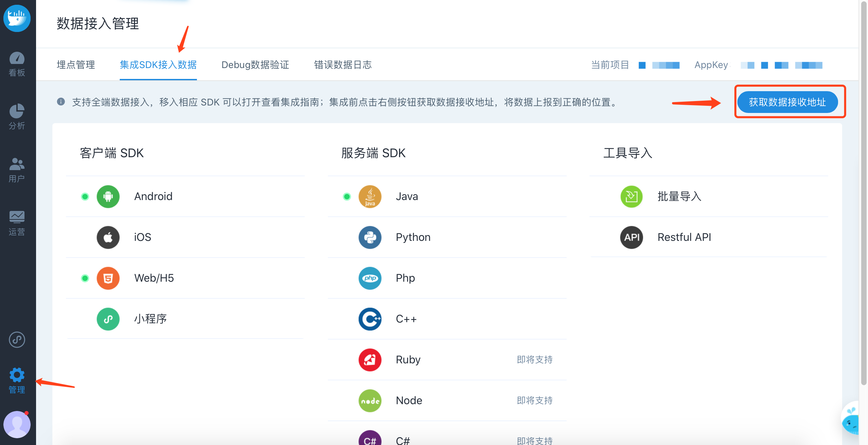Viewport: 868px width, 445px height.
Task: Click the info icon beside the hint text
Action: tap(61, 102)
